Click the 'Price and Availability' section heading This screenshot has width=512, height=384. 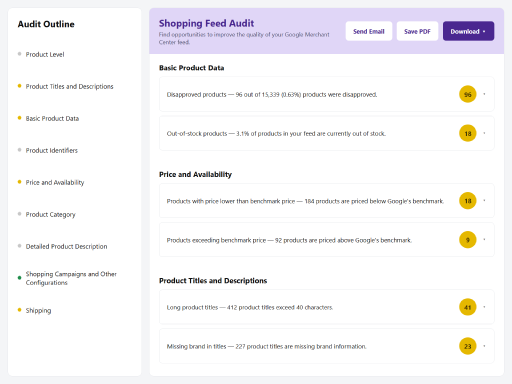(x=195, y=174)
